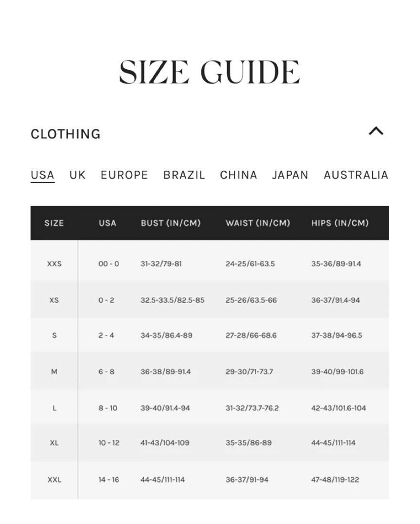Open the AUSTRALIA sizing tab
Screen dimensions: 420x524
tap(356, 175)
